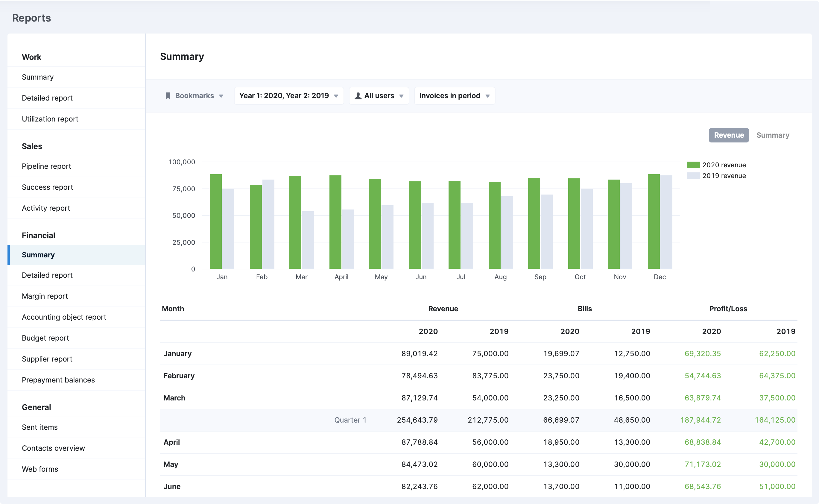Click the May row label
The width and height of the screenshot is (819, 504).
click(171, 465)
